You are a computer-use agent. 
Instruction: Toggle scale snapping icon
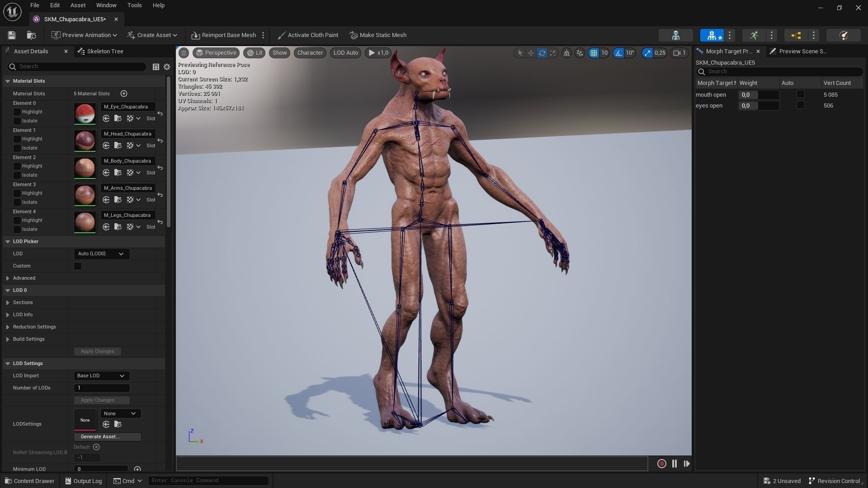(647, 53)
